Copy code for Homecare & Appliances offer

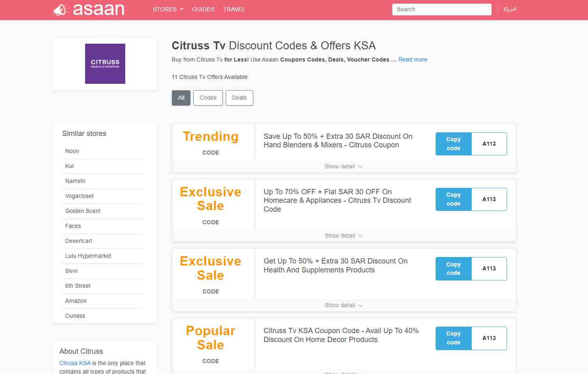[453, 199]
